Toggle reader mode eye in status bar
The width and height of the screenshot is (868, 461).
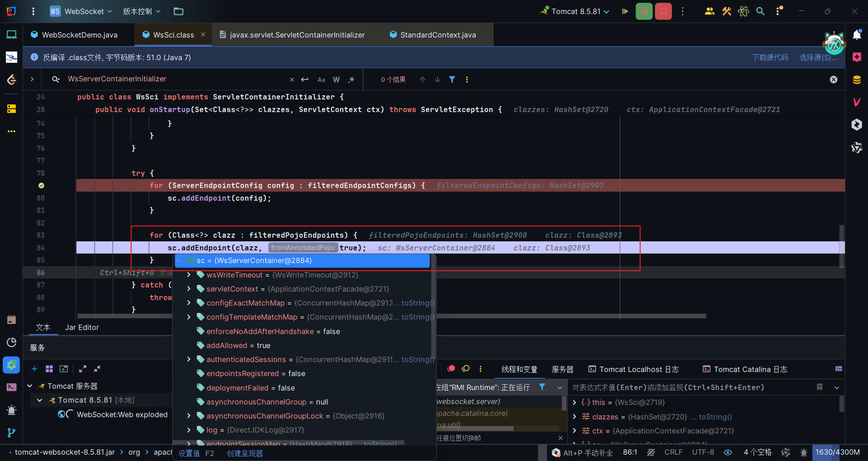pos(728,452)
